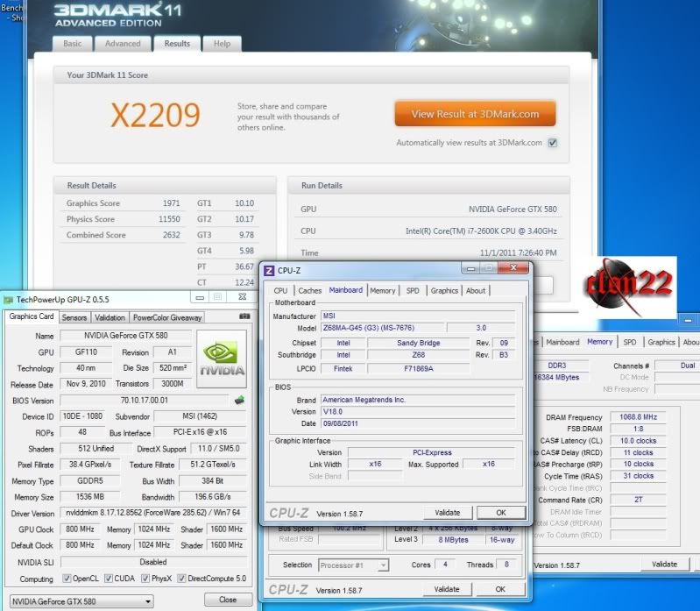Click the Combined Score value 2632
Screen dimensions: 700x611
pyautogui.click(x=171, y=235)
